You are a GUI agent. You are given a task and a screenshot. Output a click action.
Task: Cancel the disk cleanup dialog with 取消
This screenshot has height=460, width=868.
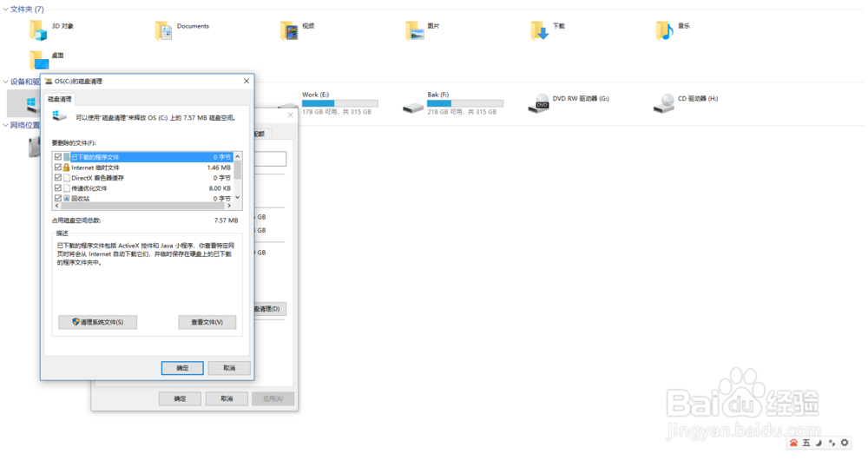point(229,368)
